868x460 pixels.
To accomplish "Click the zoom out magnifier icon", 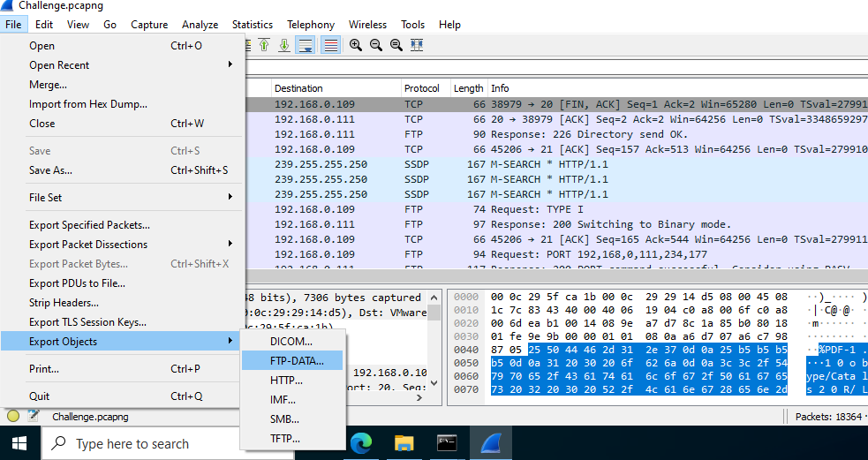I will [376, 45].
